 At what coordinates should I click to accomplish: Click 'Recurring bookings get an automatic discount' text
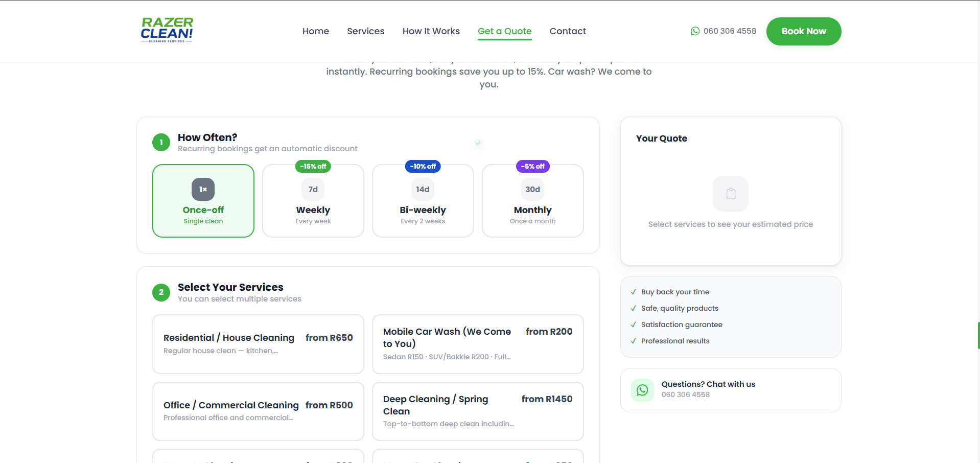pos(268,149)
